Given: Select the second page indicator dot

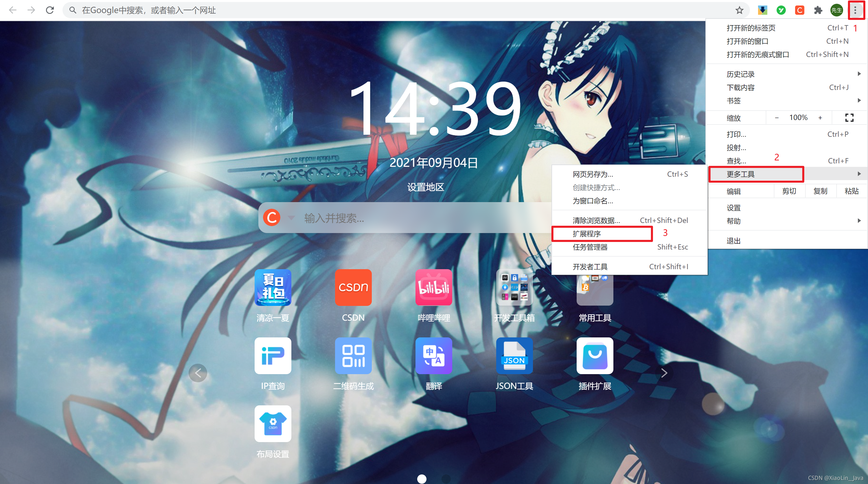Looking at the screenshot, I should point(446,479).
